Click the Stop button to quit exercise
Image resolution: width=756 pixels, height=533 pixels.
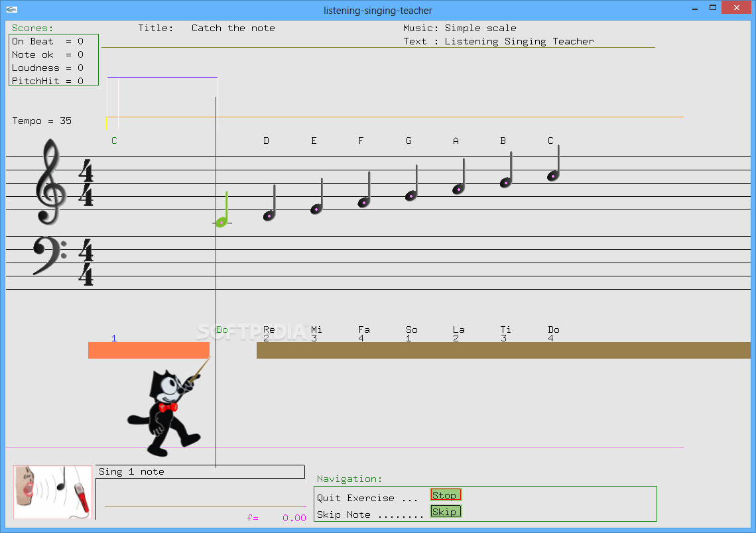coord(446,495)
